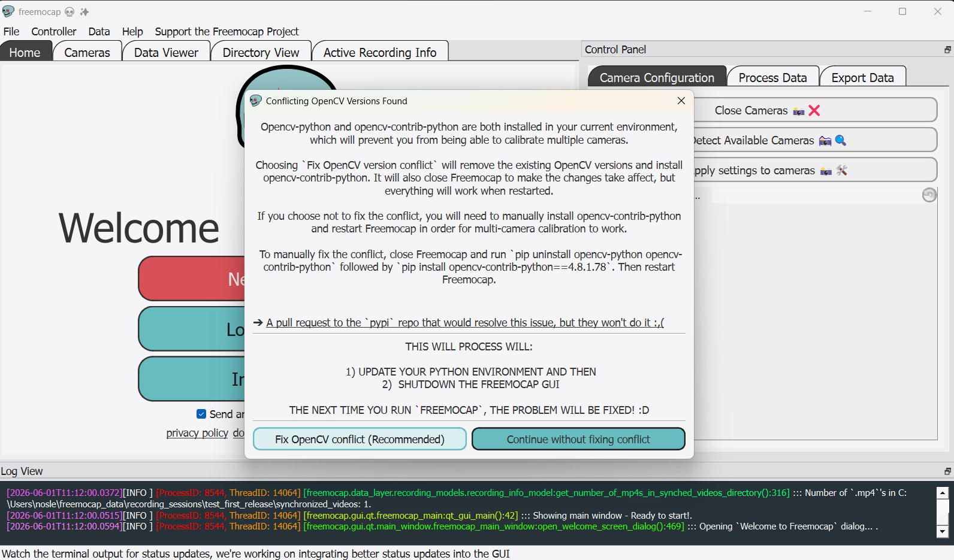Click the magnifier icon on Detect Cameras
954x560 pixels.
coord(841,140)
